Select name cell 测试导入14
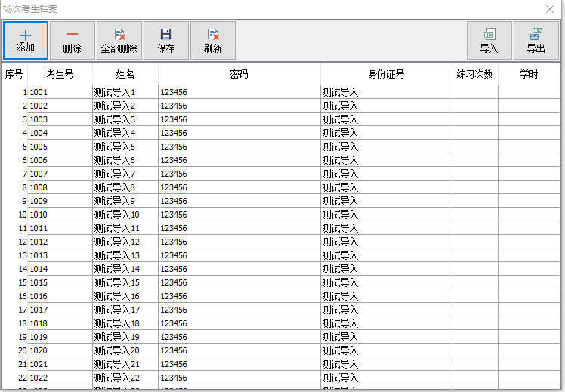This screenshot has width=565, height=392. coord(125,269)
